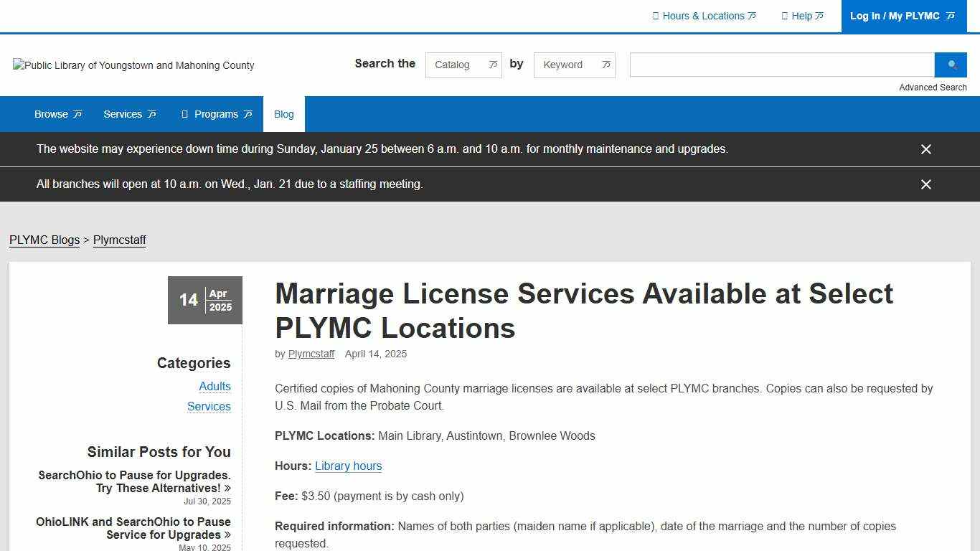Click the arrow icon next to Programs
This screenshot has width=980, height=551.
tap(249, 113)
